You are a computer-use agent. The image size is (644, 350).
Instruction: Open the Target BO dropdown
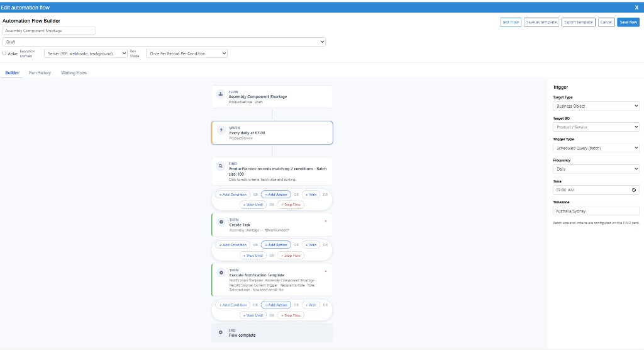596,127
